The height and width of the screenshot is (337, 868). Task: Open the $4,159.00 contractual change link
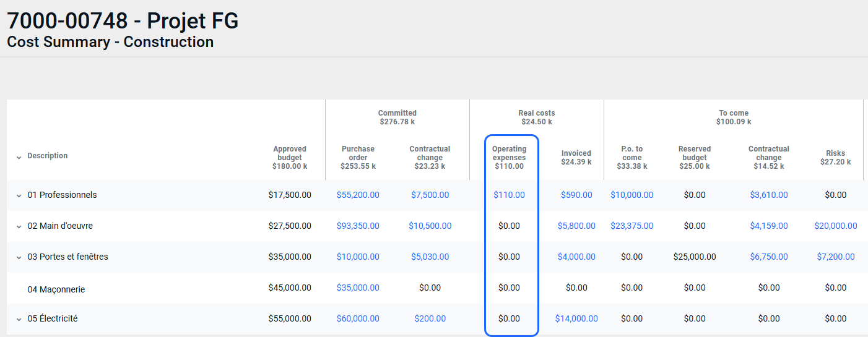click(769, 226)
